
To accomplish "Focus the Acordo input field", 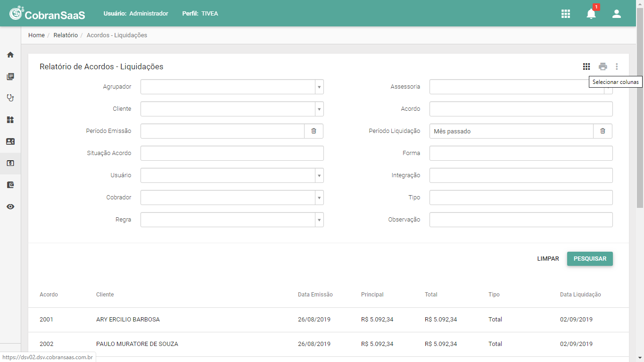I will tap(521, 109).
